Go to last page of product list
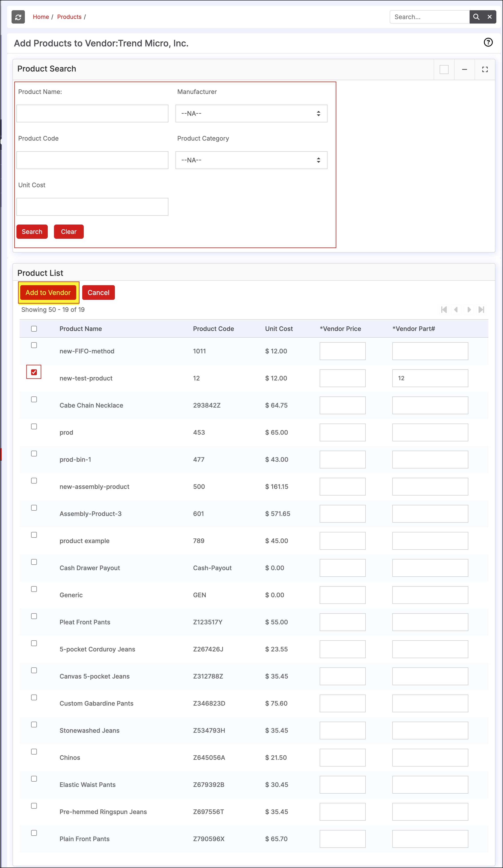 tap(481, 310)
